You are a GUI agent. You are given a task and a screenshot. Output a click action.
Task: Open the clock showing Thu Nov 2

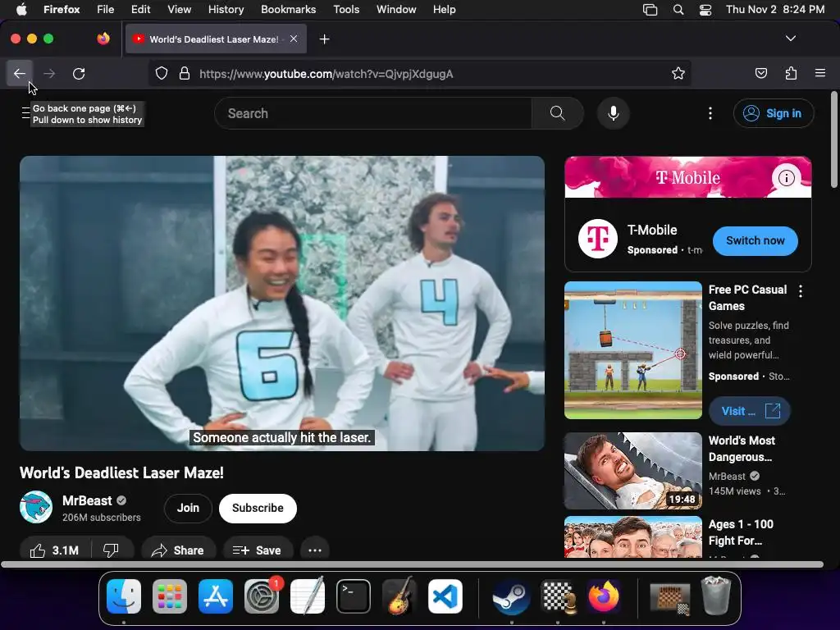775,9
